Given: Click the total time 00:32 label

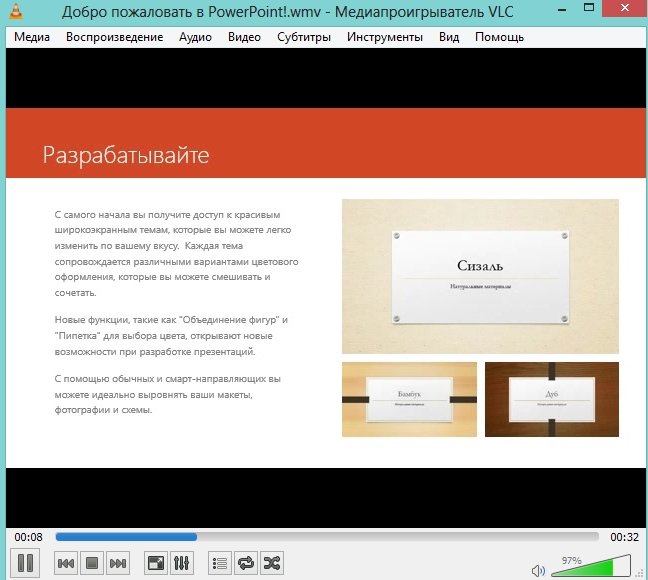Looking at the screenshot, I should coord(624,537).
